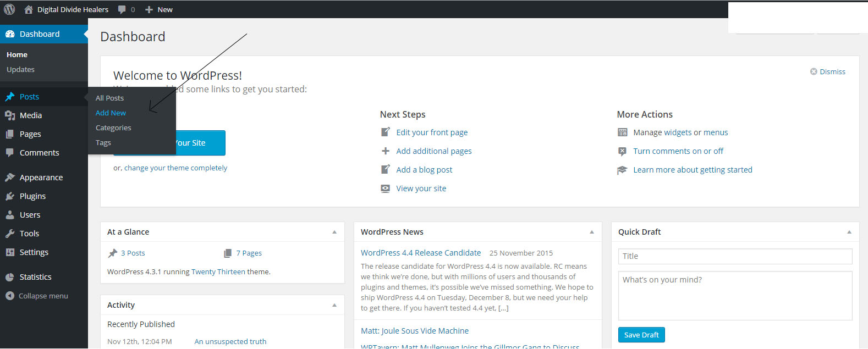Click Digital Divide Healers site name
Viewport: 868px width, 349px height.
pos(73,9)
